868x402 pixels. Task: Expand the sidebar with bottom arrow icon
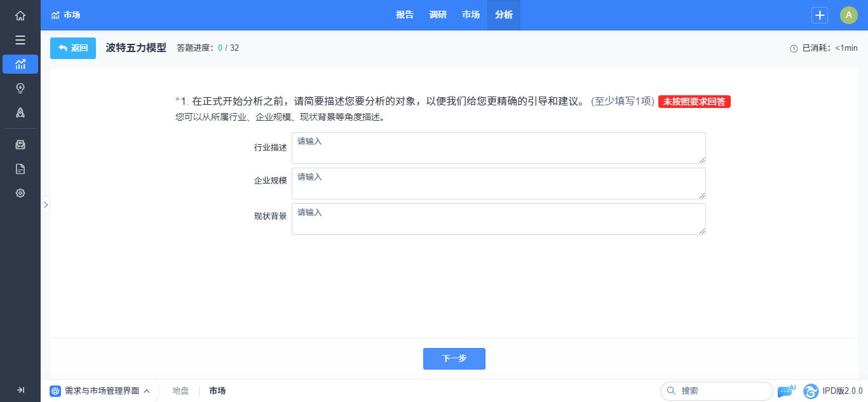[x=20, y=390]
